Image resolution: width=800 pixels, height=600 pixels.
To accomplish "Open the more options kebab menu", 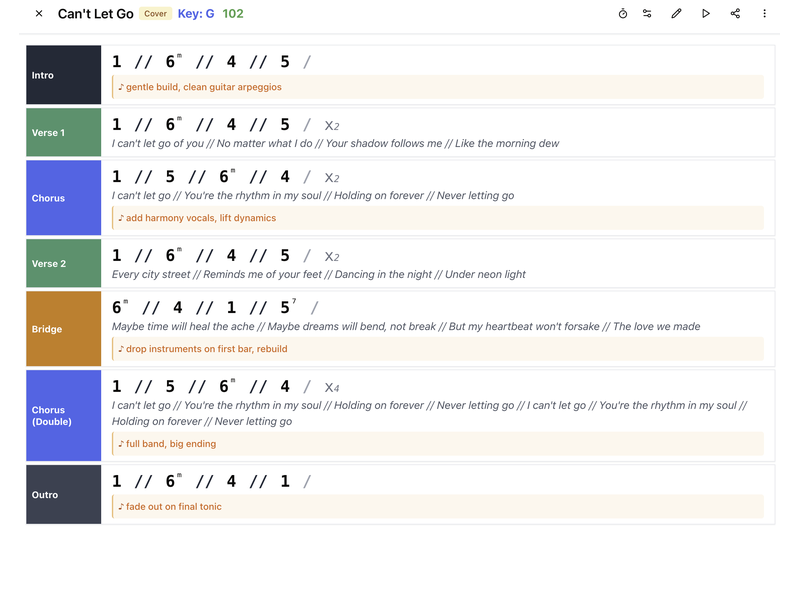I will 764,13.
